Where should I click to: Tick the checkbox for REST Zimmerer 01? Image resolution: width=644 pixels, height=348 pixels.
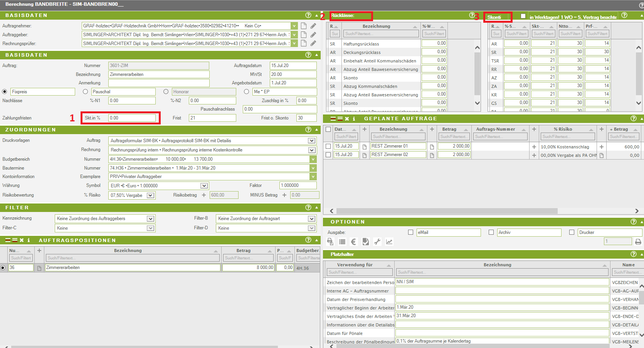(x=328, y=146)
